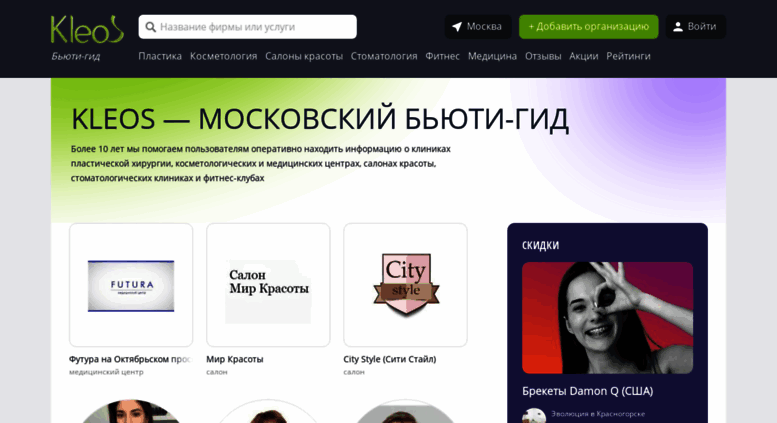Open the Салон Мир Красоты logo card

(x=268, y=285)
